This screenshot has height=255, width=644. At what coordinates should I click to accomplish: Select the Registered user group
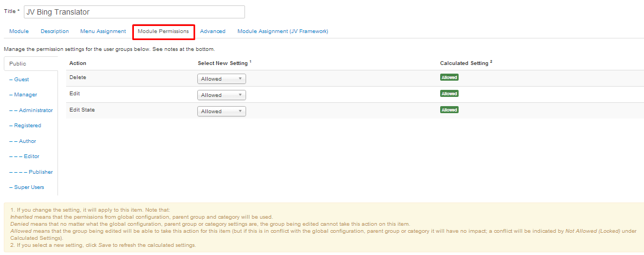(27, 126)
